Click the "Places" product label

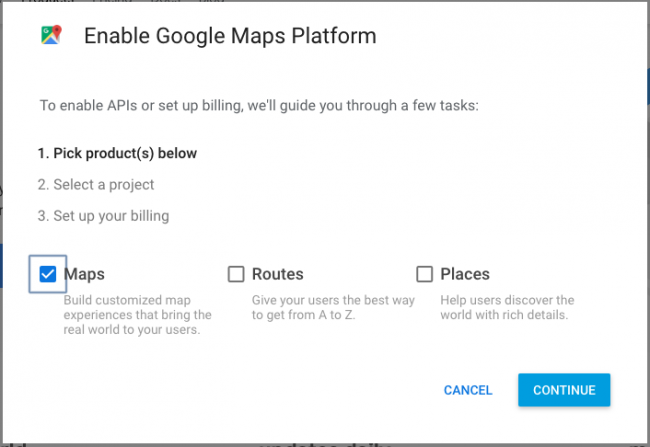click(x=464, y=274)
